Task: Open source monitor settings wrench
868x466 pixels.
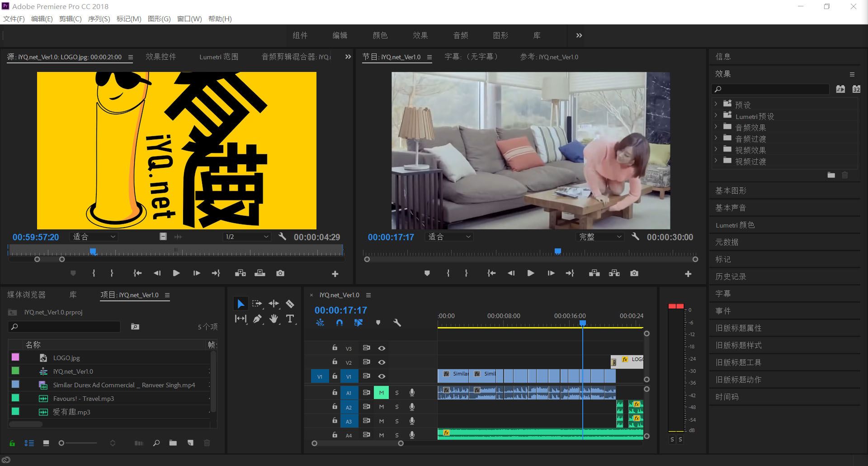Action: (x=282, y=236)
